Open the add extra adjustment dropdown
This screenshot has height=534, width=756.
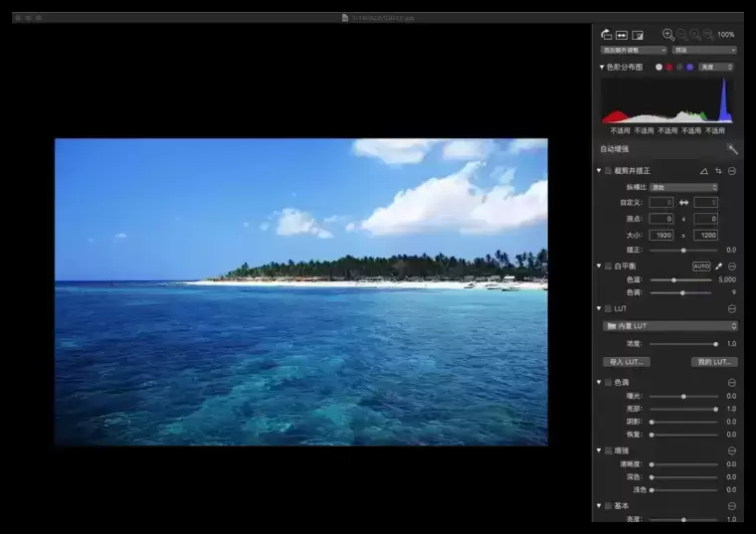point(634,50)
